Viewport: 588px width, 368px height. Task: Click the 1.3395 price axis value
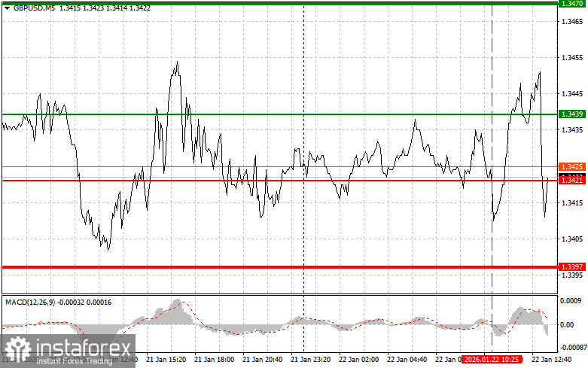(572, 275)
